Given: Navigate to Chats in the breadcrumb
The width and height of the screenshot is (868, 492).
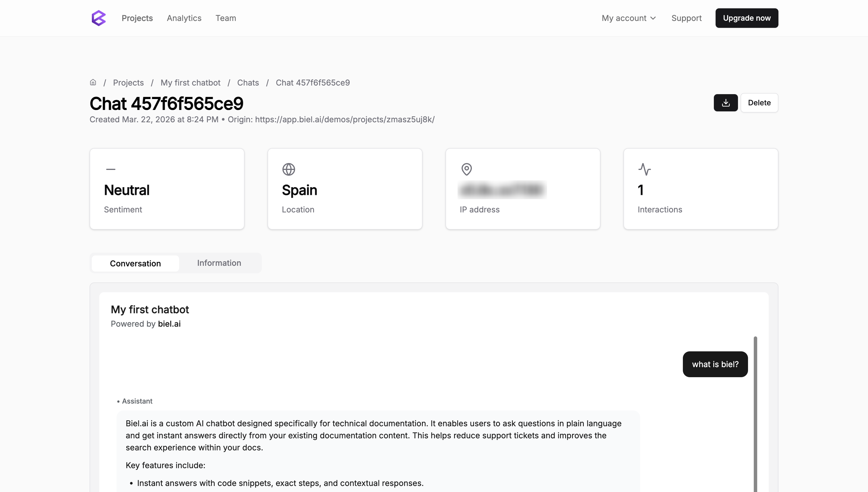Looking at the screenshot, I should [x=248, y=82].
